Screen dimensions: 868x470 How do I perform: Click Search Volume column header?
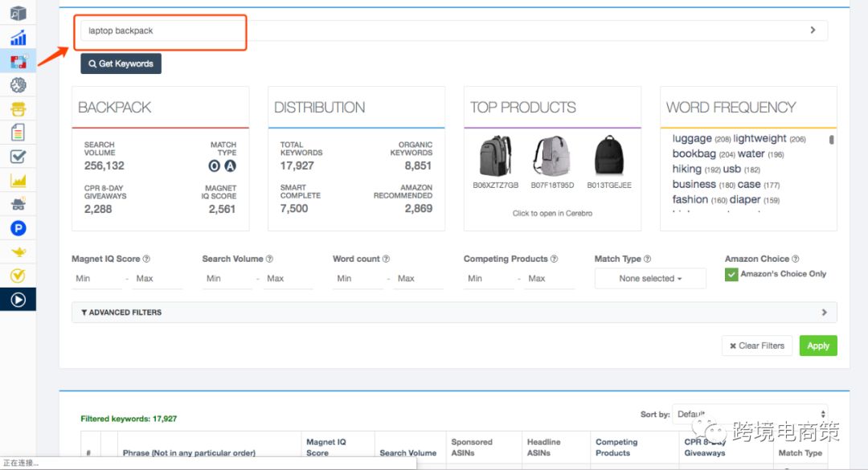[x=407, y=452]
